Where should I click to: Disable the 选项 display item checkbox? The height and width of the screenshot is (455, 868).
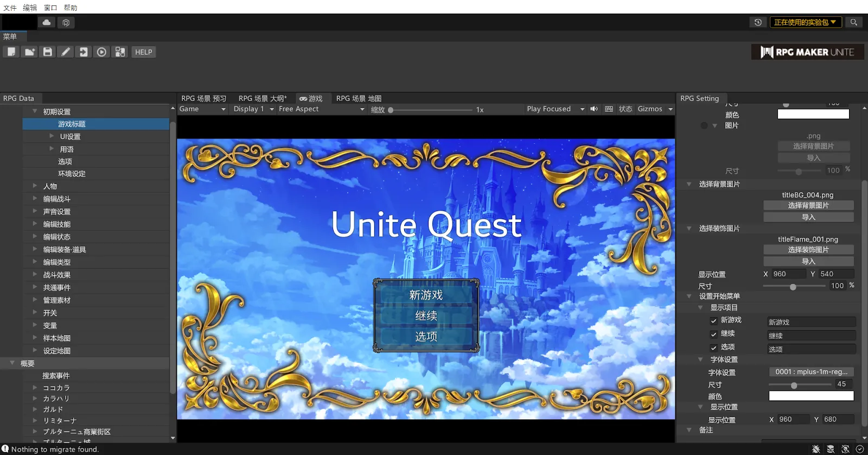coord(714,348)
